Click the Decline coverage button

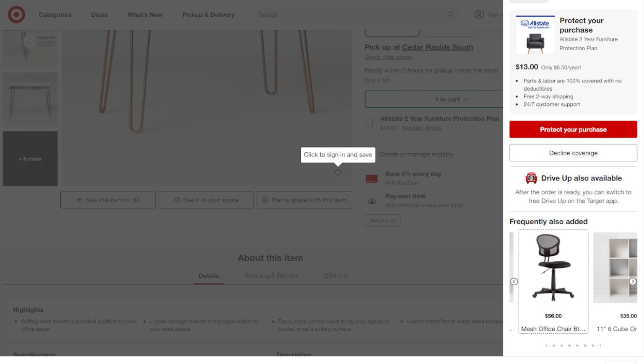tap(573, 153)
